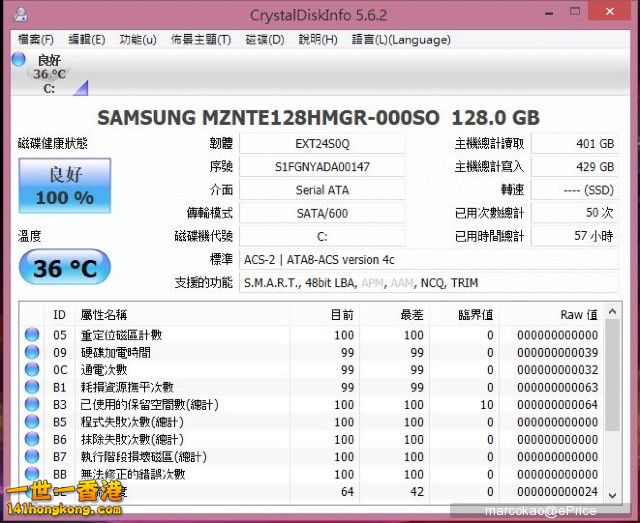This screenshot has width=640, height=523.
Task: Click the 最差 column header
Action: (x=395, y=314)
